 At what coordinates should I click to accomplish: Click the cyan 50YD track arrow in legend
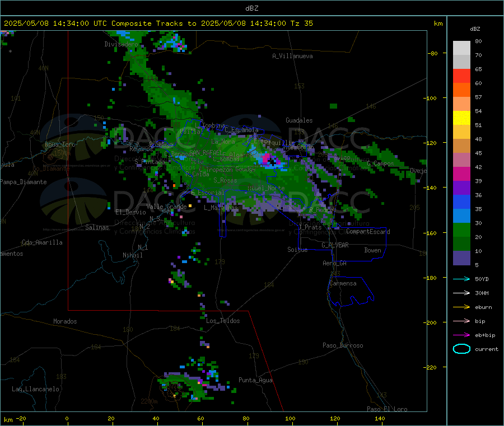click(x=461, y=279)
